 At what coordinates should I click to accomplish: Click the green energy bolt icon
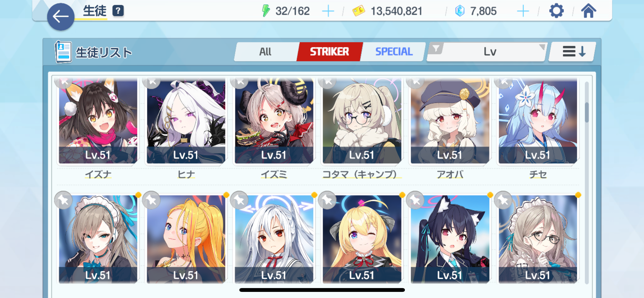click(266, 11)
